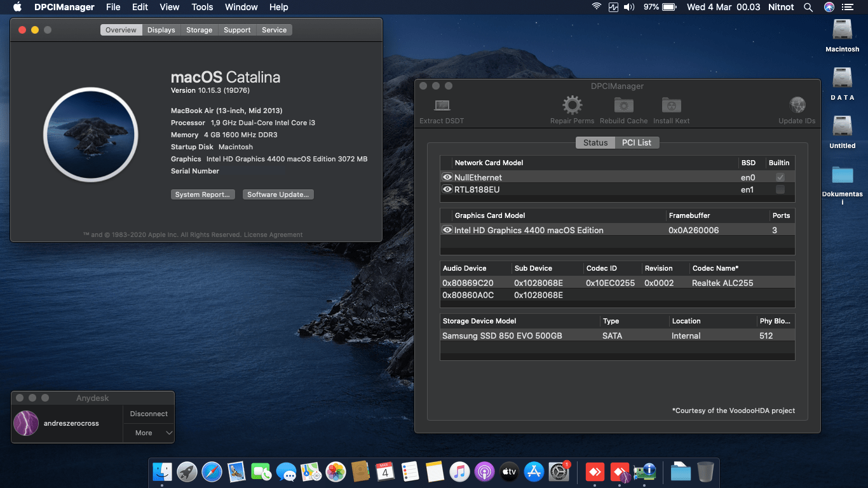
Task: Click the Software Update button
Action: [x=278, y=194]
